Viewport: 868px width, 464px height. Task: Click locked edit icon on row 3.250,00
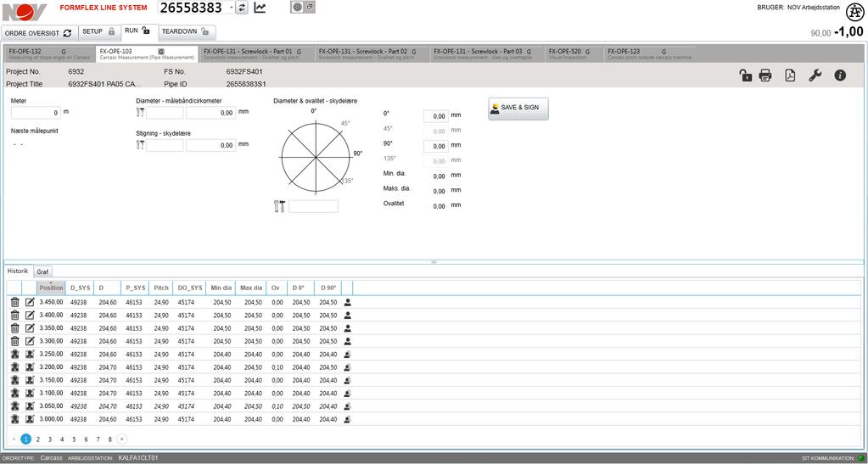coord(30,354)
